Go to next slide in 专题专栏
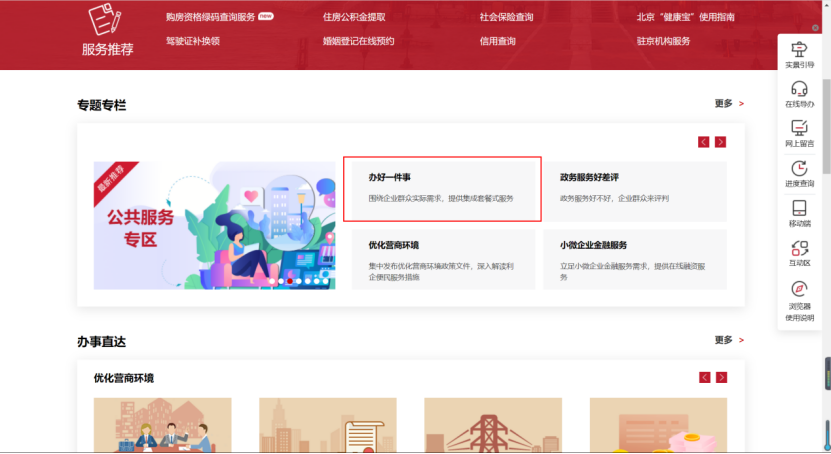Image resolution: width=831 pixels, height=454 pixels. click(x=720, y=142)
